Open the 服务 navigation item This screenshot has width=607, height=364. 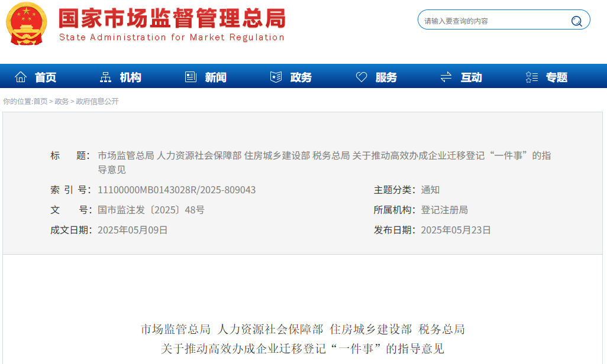point(386,77)
